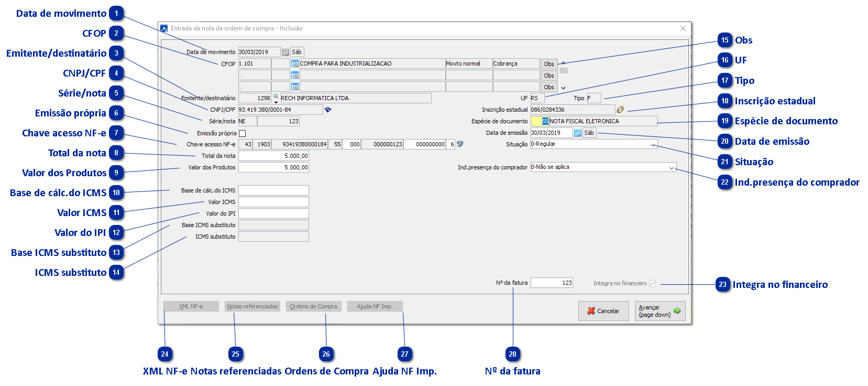Search Emitente/destinatário with the magnifier icon

(x=276, y=98)
